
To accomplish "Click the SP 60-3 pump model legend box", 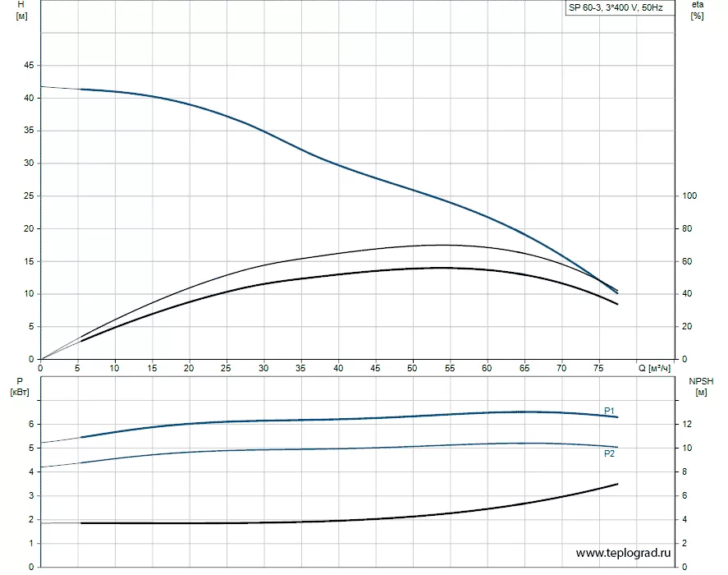I will point(620,7).
